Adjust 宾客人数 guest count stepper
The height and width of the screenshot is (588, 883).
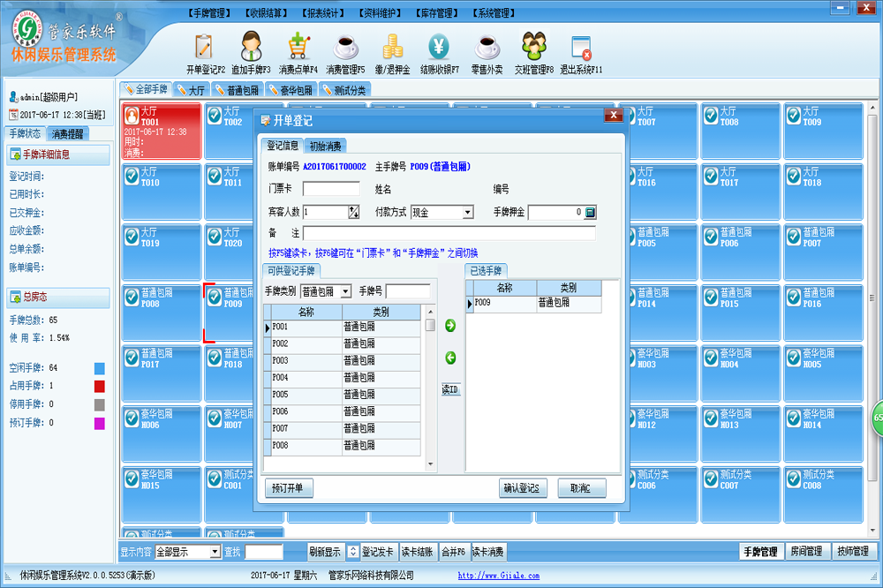pyautogui.click(x=354, y=212)
